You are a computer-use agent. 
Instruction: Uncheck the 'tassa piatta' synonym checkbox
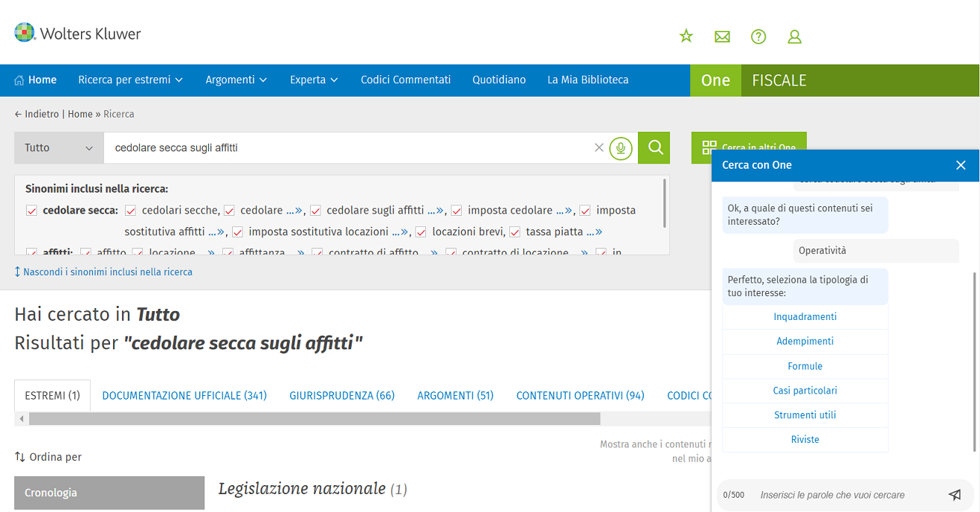515,232
